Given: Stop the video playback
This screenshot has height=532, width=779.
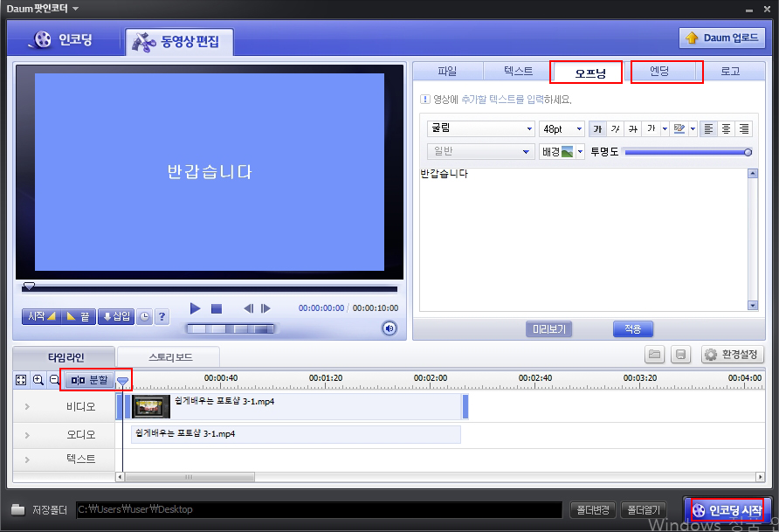Looking at the screenshot, I should click(217, 309).
